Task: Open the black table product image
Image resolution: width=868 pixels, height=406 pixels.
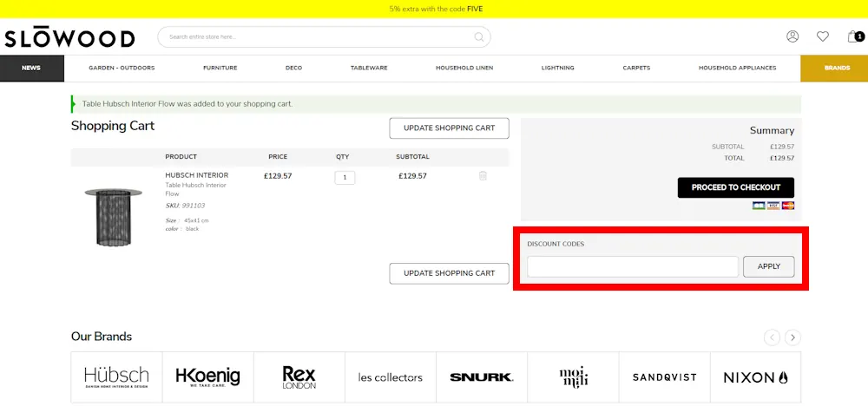Action: click(x=113, y=216)
